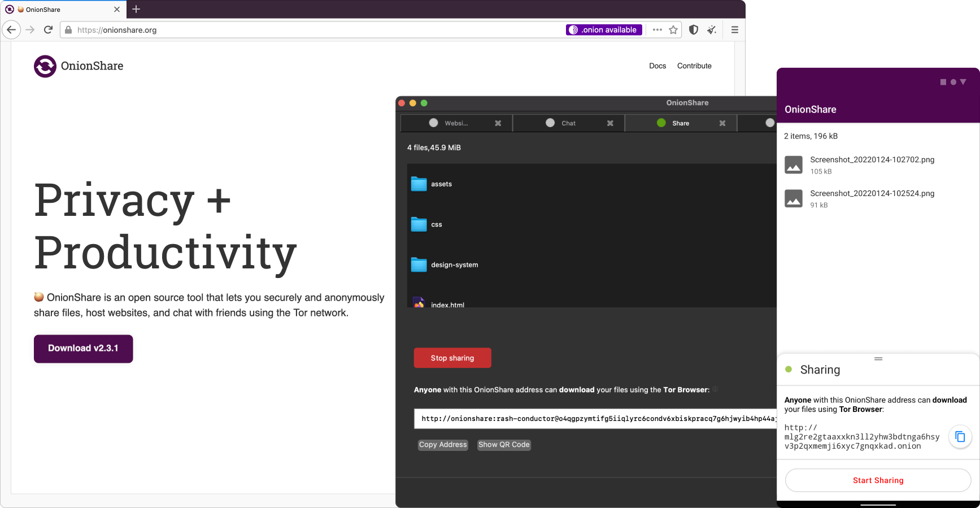The height and width of the screenshot is (508, 980).
Task: Tap the Start Sharing button
Action: [878, 481]
